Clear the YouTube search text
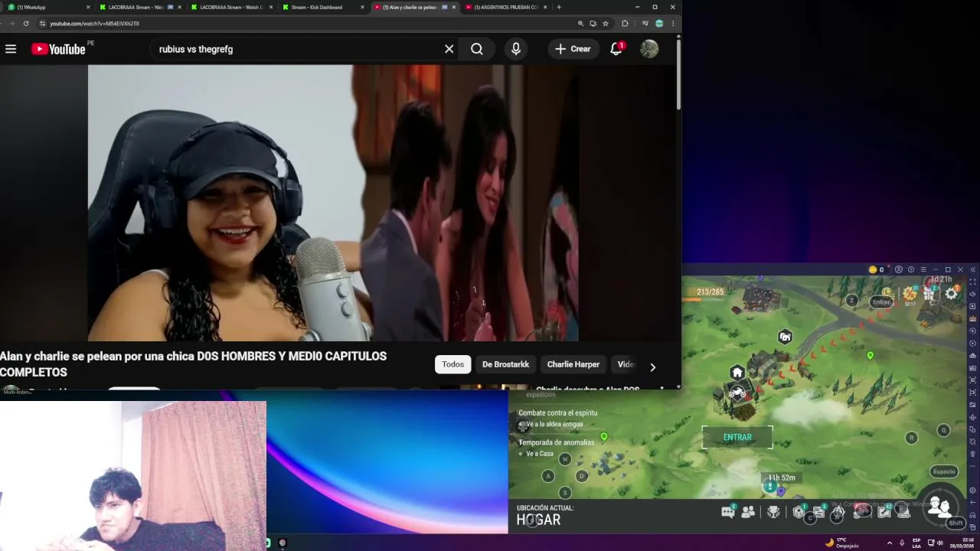 449,49
